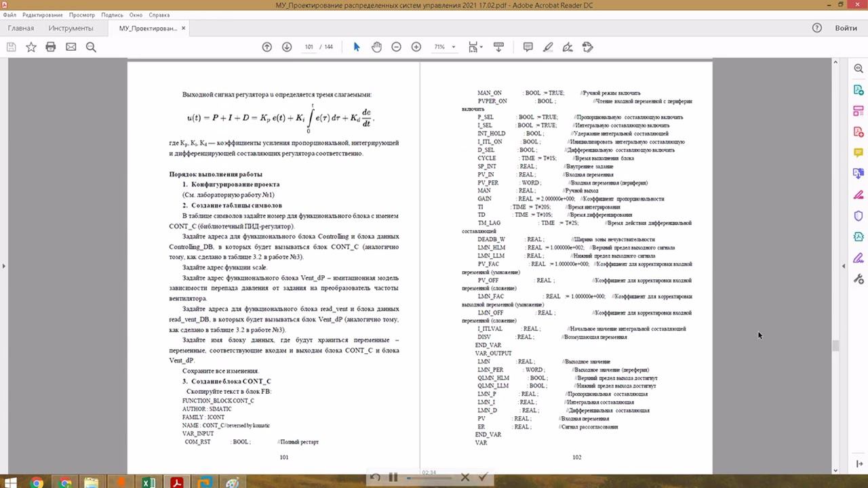Open the Create PDF tool in right panel
The width and height of the screenshot is (868, 488).
click(859, 131)
